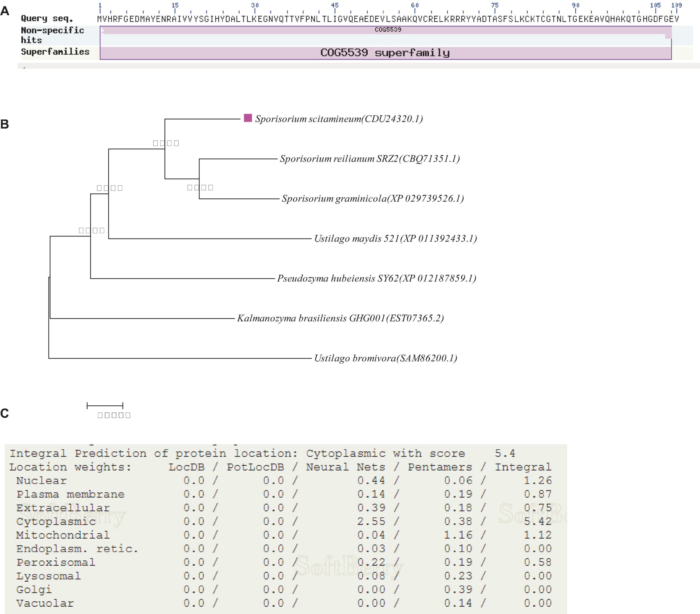Click the ruler position marker 60

(x=415, y=5)
